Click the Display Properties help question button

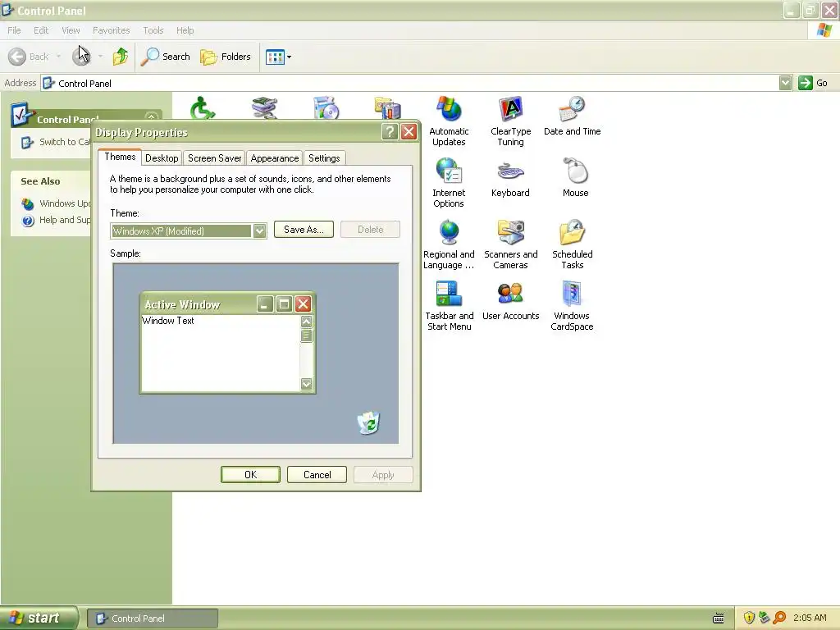[390, 132]
